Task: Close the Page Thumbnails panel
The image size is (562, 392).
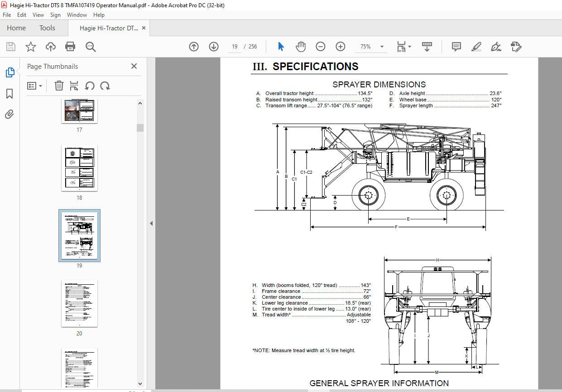Action: 134,66
